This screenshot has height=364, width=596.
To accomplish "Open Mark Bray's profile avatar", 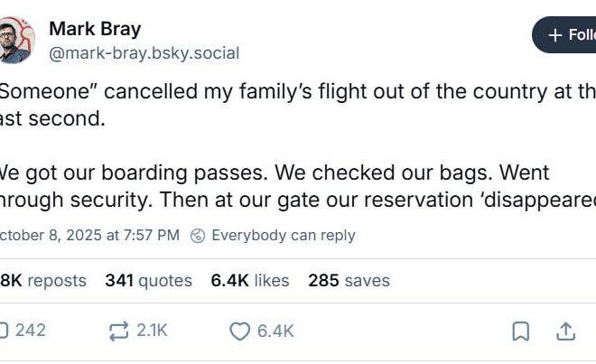I will coord(12,41).
